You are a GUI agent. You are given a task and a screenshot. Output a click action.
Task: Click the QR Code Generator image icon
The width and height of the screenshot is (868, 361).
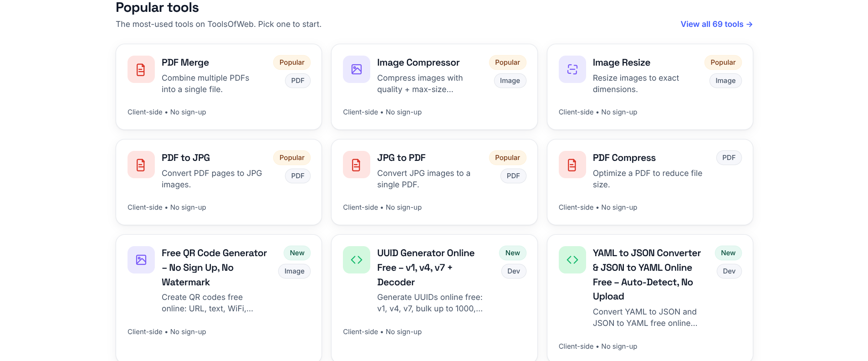(x=141, y=260)
